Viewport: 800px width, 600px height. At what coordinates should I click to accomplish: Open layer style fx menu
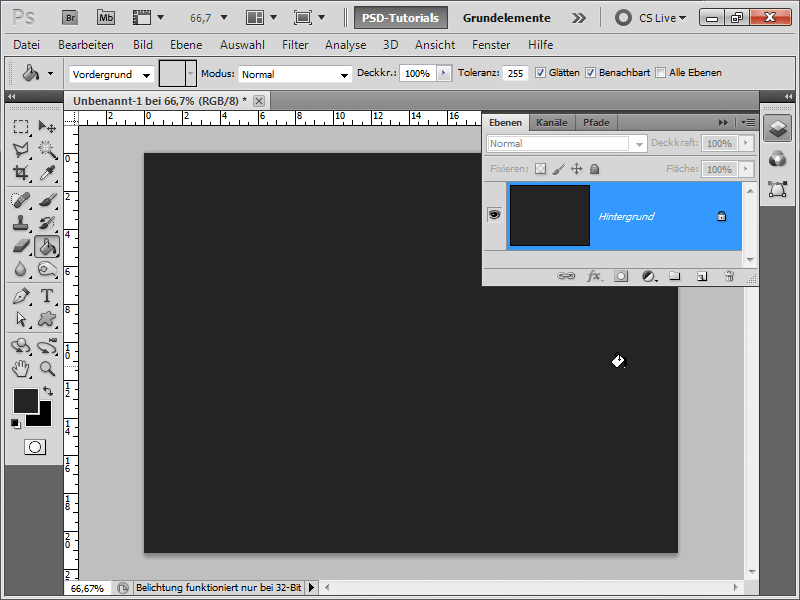[x=594, y=276]
